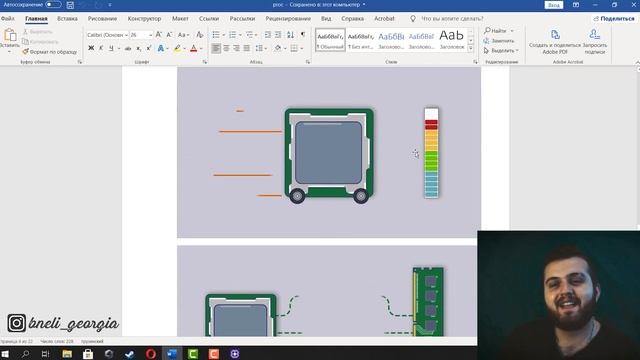Apply the red font color A

point(194,49)
